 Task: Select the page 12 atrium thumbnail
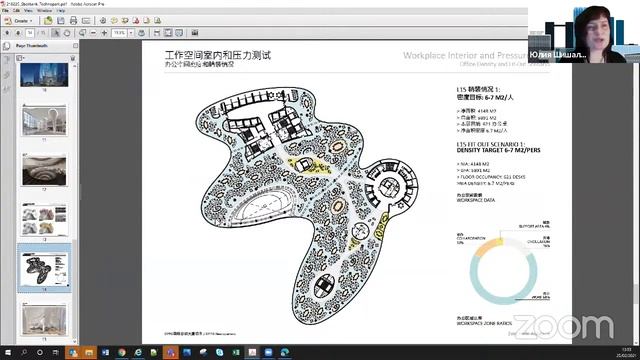[x=44, y=171]
